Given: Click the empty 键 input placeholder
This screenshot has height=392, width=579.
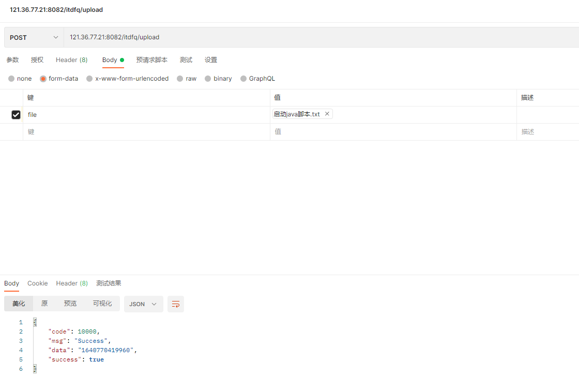Looking at the screenshot, I should 146,132.
